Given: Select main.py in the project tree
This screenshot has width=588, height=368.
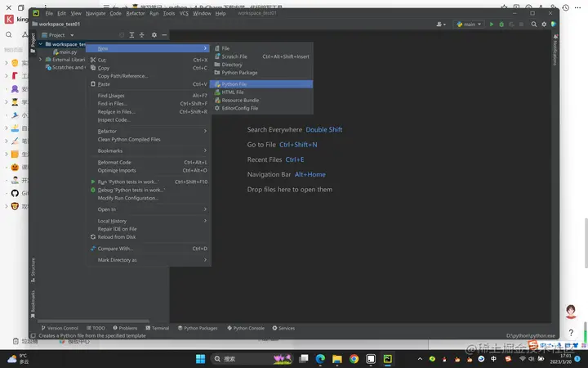Looking at the screenshot, I should pos(65,52).
